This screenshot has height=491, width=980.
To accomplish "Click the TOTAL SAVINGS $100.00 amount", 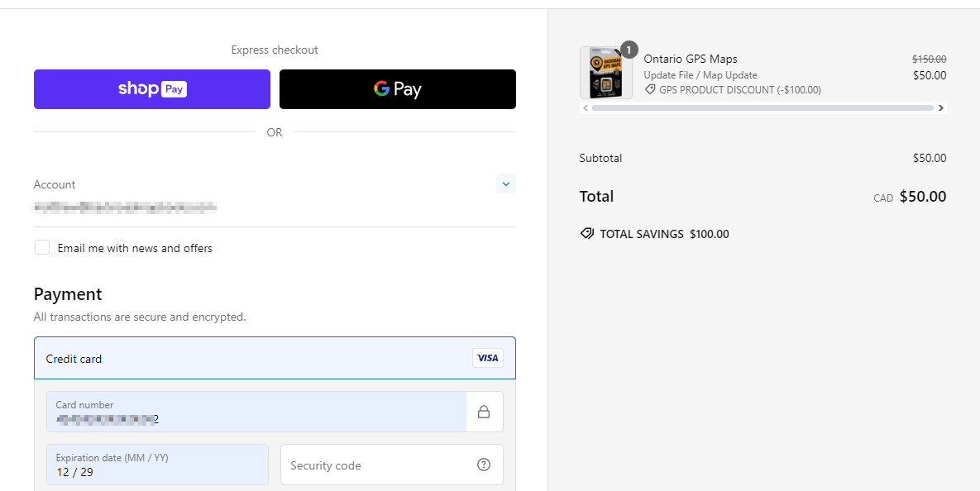I will [710, 234].
